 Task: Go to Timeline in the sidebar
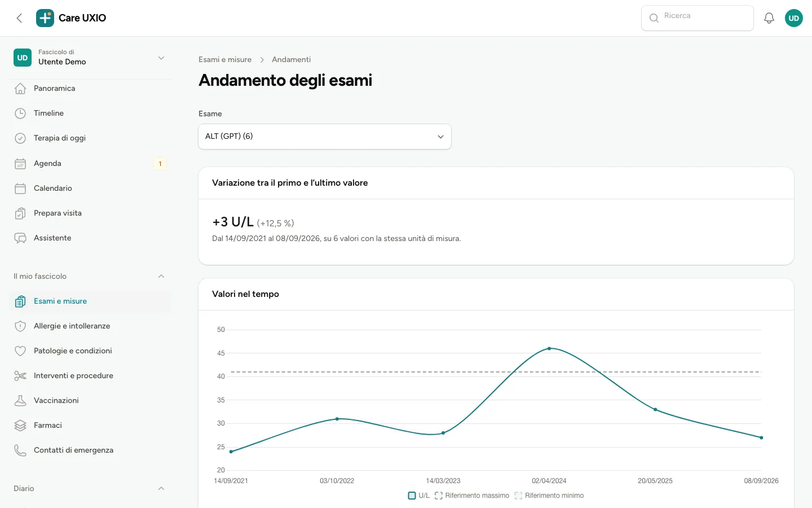[90, 113]
